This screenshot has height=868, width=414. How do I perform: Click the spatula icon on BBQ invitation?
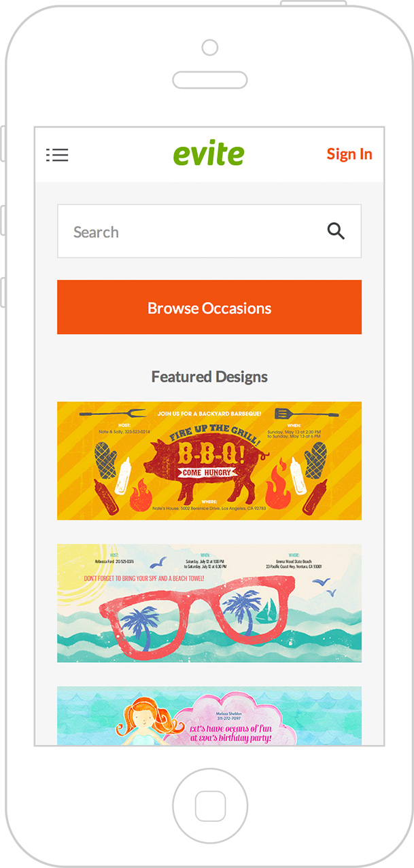point(306,414)
